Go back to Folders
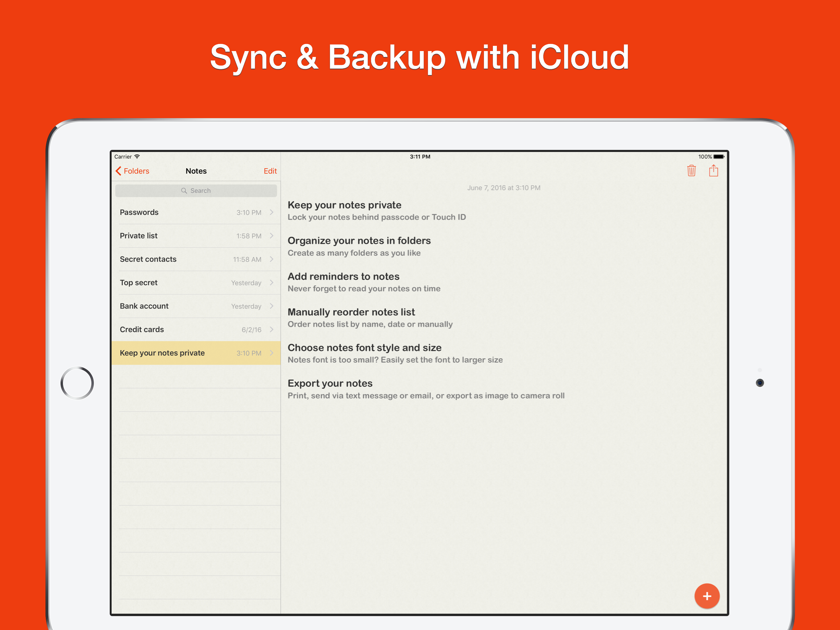This screenshot has height=630, width=840. point(136,171)
